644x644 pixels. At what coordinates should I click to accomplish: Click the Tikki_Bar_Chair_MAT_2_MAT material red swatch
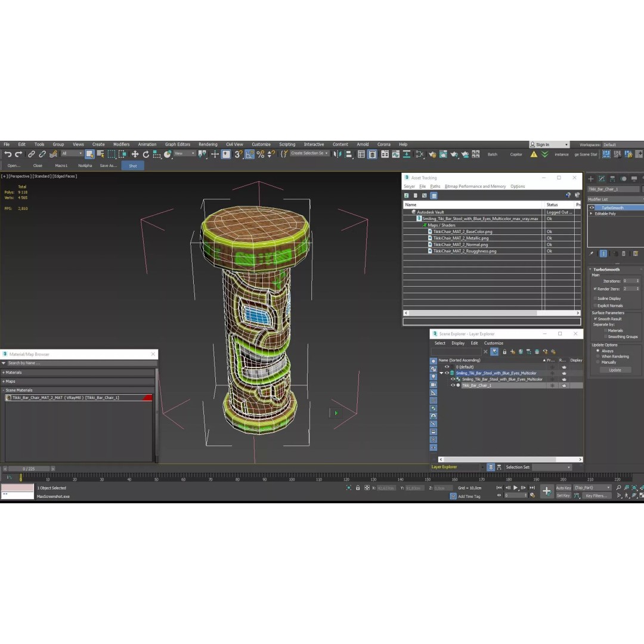tap(147, 398)
